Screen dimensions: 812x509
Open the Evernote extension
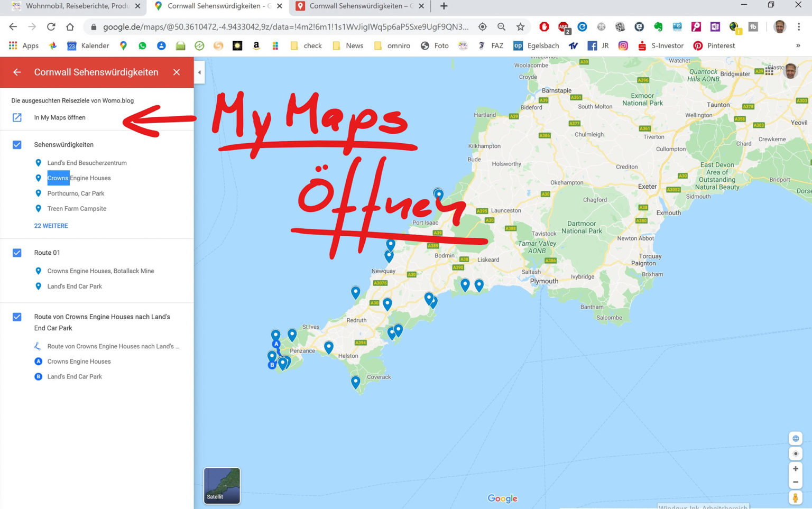658,26
